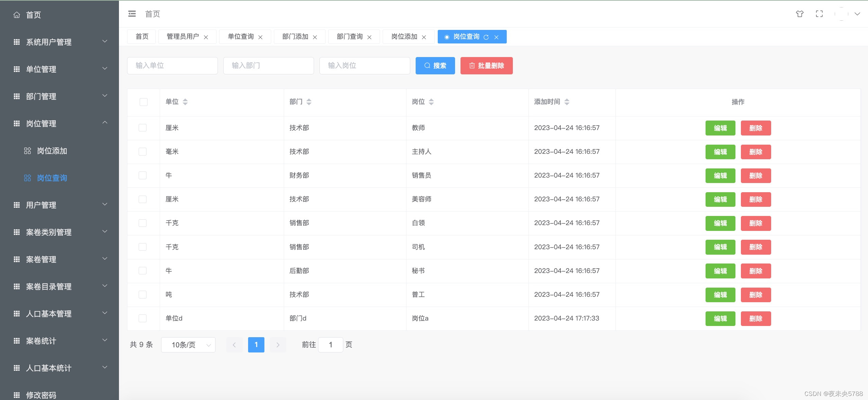The height and width of the screenshot is (400, 868).
Task: Switch to the 单位查询 tab
Action: [x=241, y=37]
